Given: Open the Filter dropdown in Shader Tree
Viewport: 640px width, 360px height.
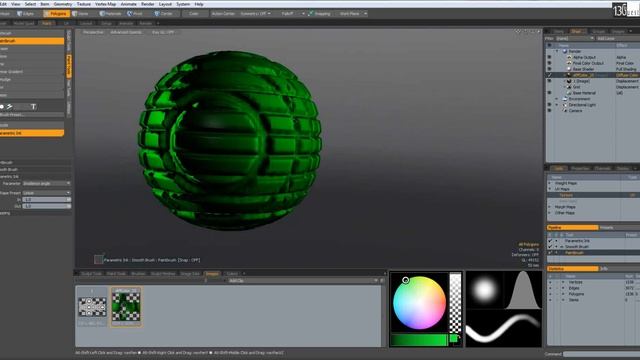Looking at the screenshot, I should point(575,38).
